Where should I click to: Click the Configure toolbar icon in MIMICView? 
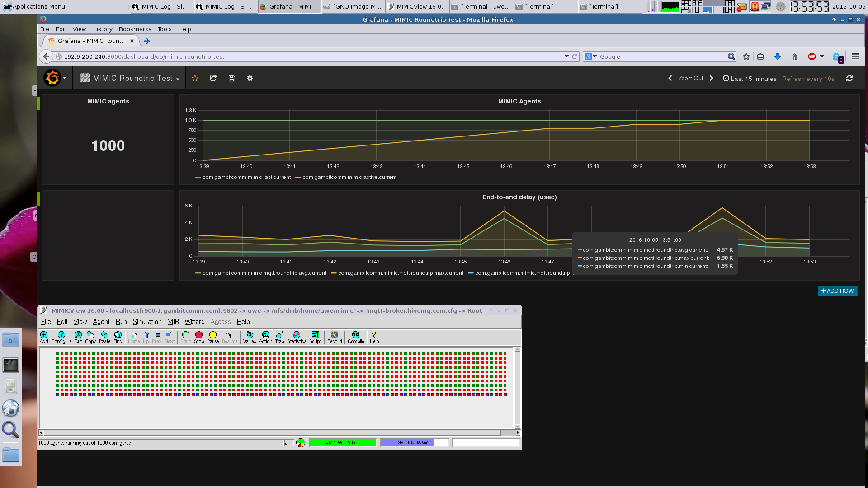[x=61, y=337]
